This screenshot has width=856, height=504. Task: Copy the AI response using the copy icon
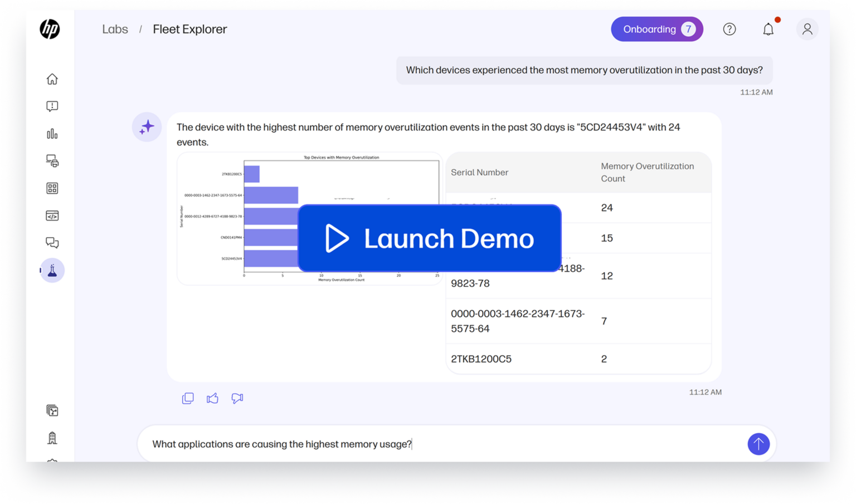click(x=188, y=398)
